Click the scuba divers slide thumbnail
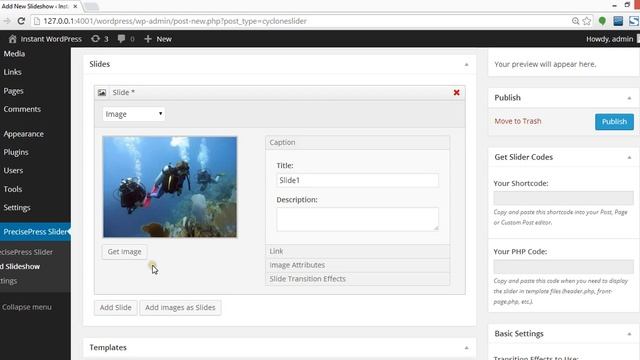 [170, 187]
